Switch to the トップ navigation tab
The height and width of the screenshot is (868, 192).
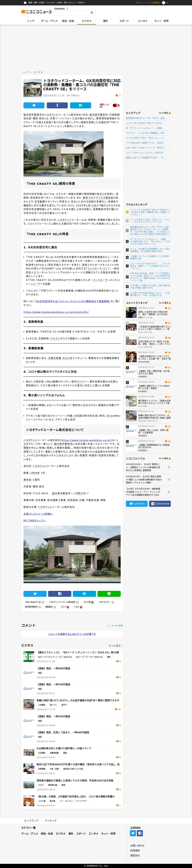pyautogui.click(x=31, y=21)
